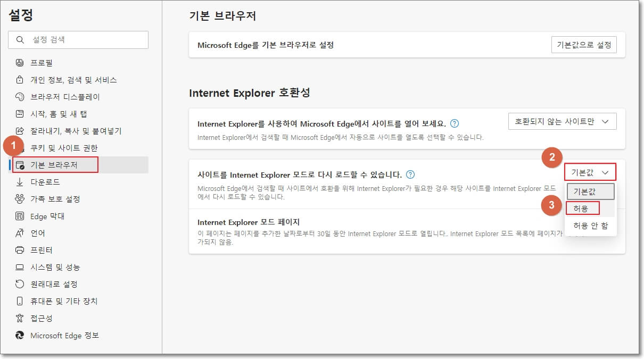The height and width of the screenshot is (359, 644).
Task: Click the magnifier icon in the settings search box
Action: [20, 40]
